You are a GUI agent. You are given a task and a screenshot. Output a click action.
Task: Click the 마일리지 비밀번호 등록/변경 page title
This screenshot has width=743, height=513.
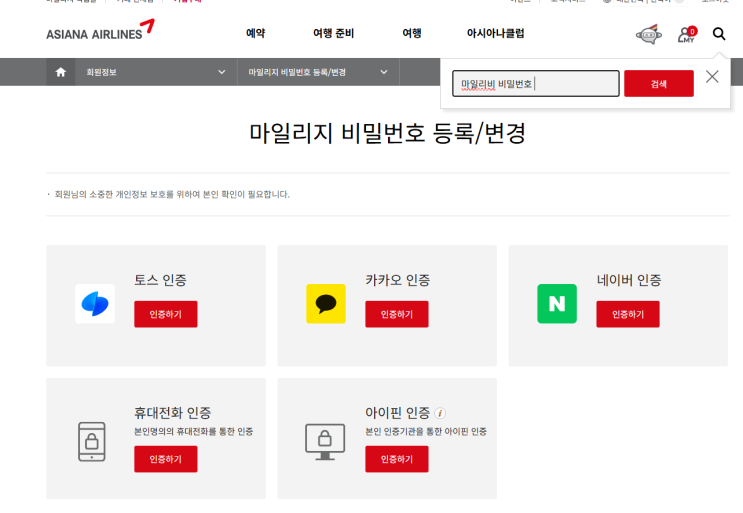pyautogui.click(x=388, y=133)
